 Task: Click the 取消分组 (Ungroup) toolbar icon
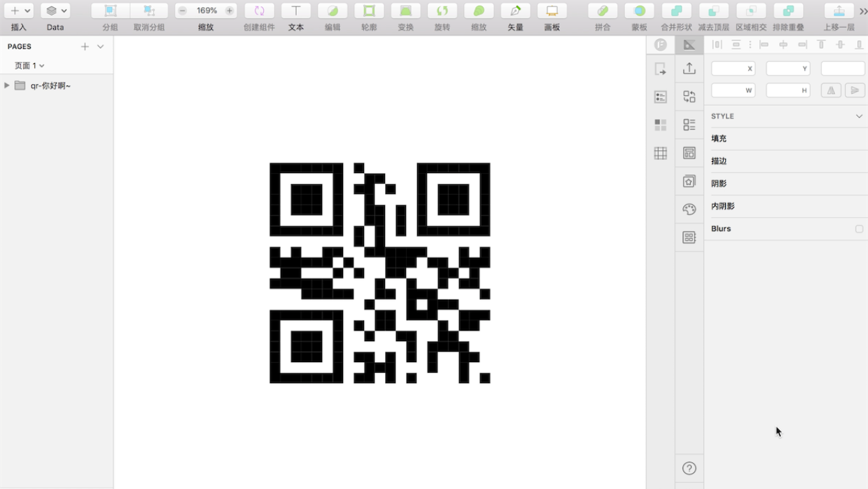pos(149,11)
